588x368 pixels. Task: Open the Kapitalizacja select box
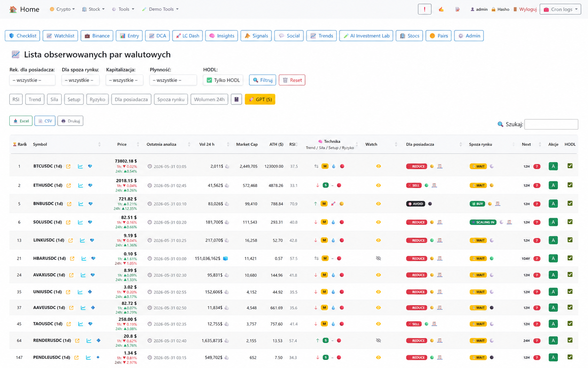[x=124, y=80]
